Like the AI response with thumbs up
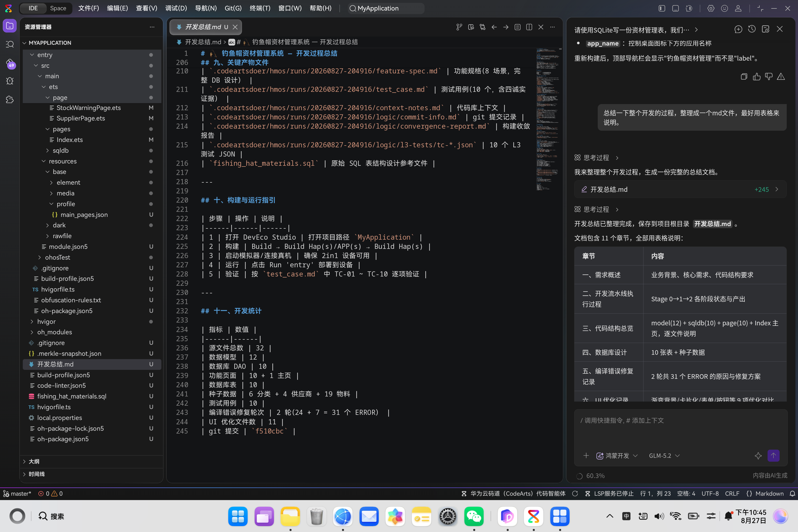 [756, 77]
